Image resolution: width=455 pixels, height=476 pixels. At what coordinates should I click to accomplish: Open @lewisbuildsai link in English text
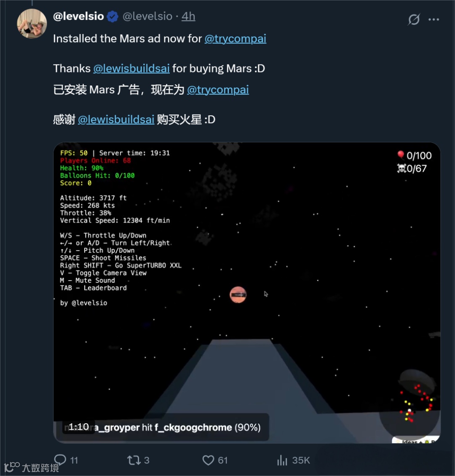coord(131,68)
